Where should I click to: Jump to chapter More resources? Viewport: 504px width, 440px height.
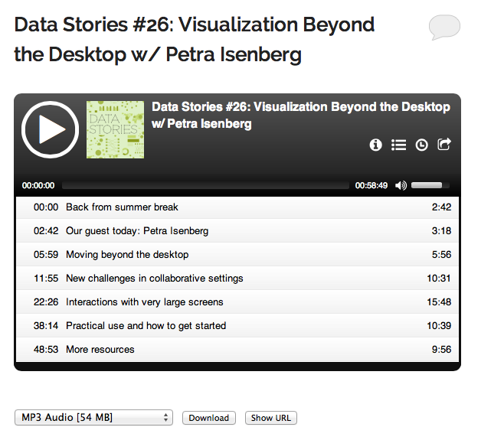click(x=237, y=350)
